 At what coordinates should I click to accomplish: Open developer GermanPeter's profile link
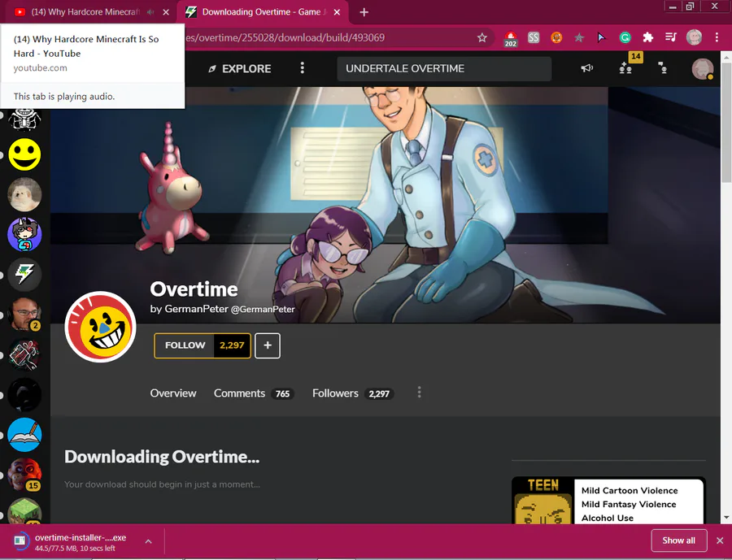coord(222,309)
